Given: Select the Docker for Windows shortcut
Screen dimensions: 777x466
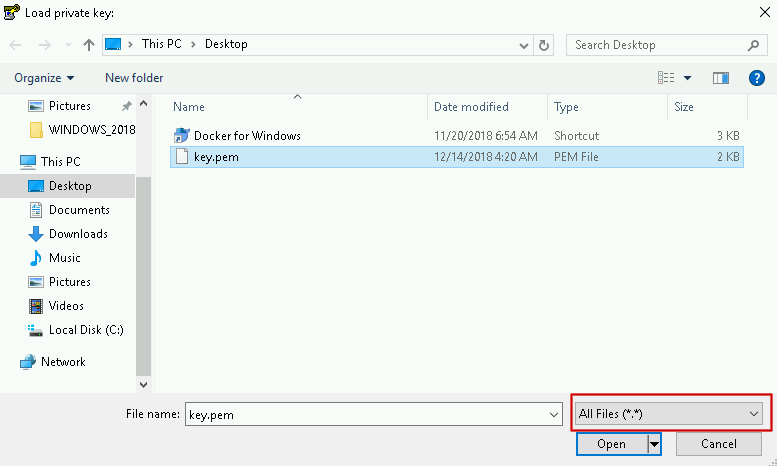Looking at the screenshot, I should (246, 135).
